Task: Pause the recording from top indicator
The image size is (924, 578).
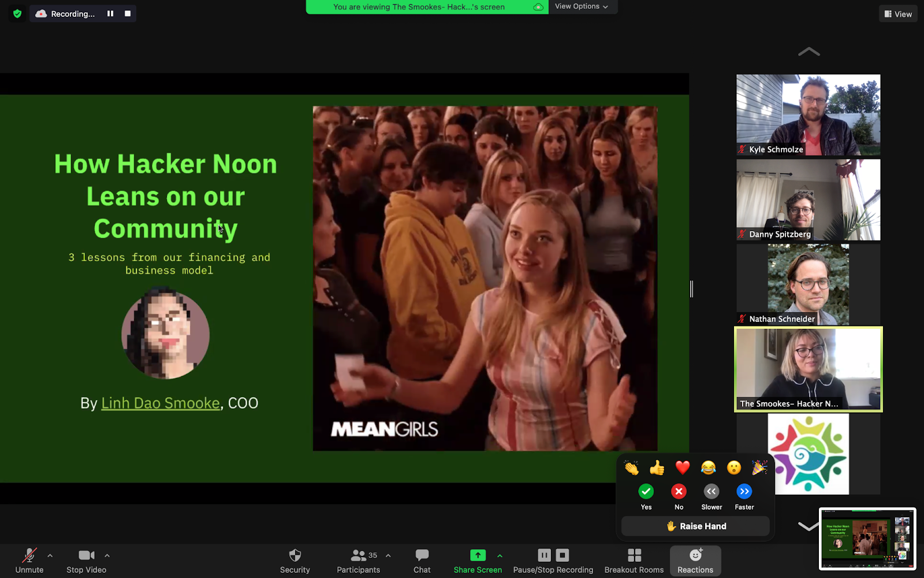Action: (110, 13)
